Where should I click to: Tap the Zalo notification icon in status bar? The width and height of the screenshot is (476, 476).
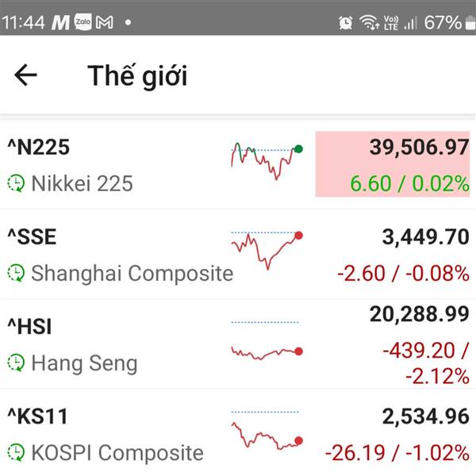pyautogui.click(x=83, y=22)
